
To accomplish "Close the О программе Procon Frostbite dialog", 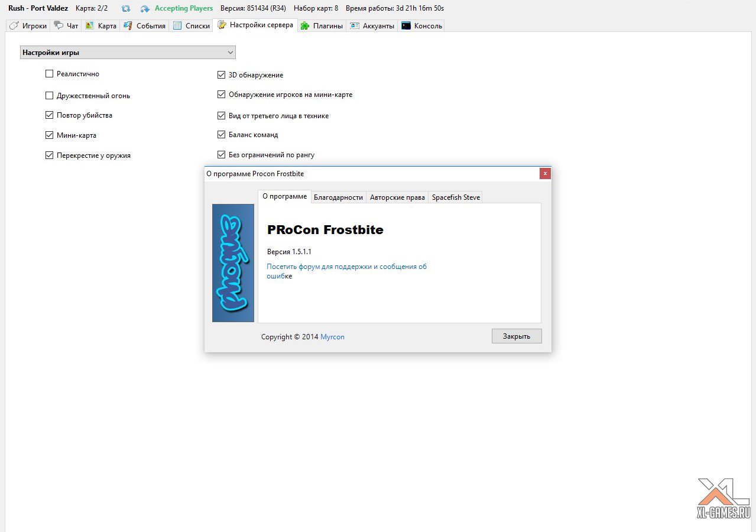I will (545, 173).
